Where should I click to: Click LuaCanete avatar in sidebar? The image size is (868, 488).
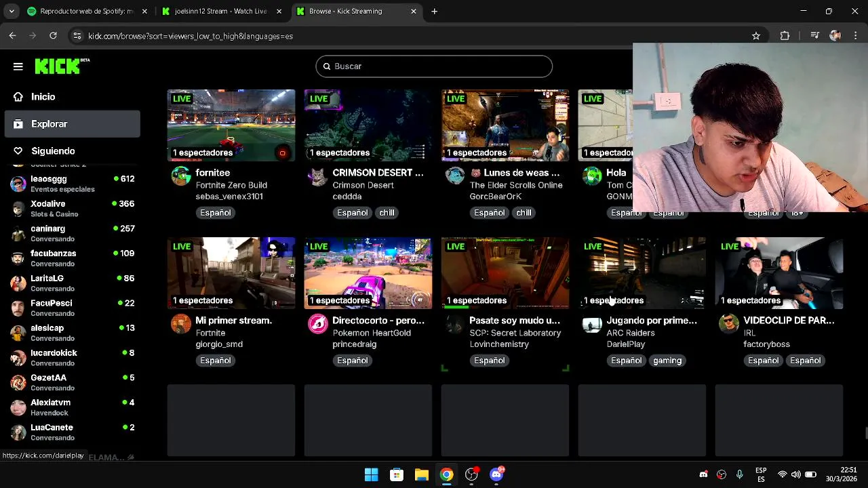point(19,432)
